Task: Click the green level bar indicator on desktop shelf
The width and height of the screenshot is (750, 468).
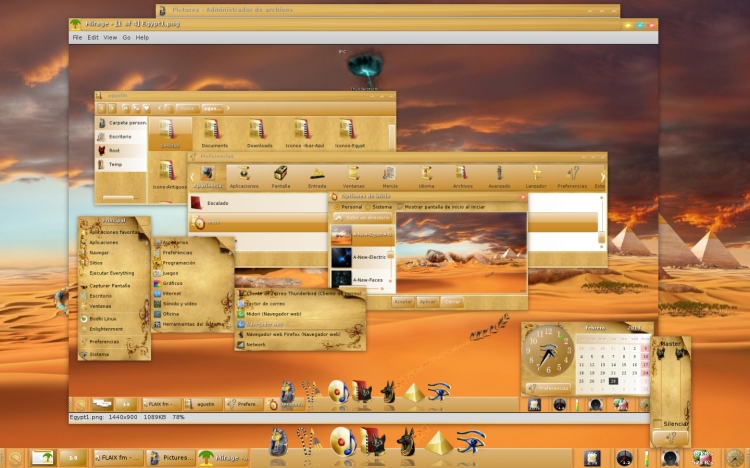Action: tap(647, 458)
